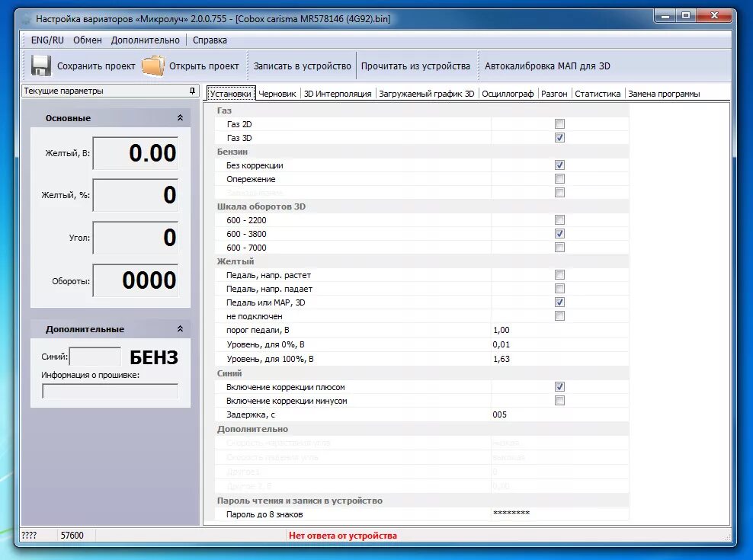753x560 pixels.
Task: Check the не подключен checkbox
Action: click(x=559, y=316)
